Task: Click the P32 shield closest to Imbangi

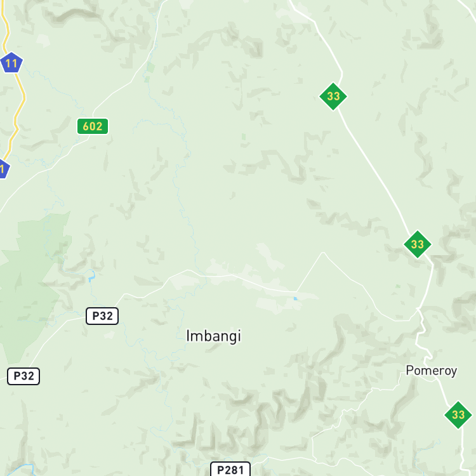Action: pos(102,315)
